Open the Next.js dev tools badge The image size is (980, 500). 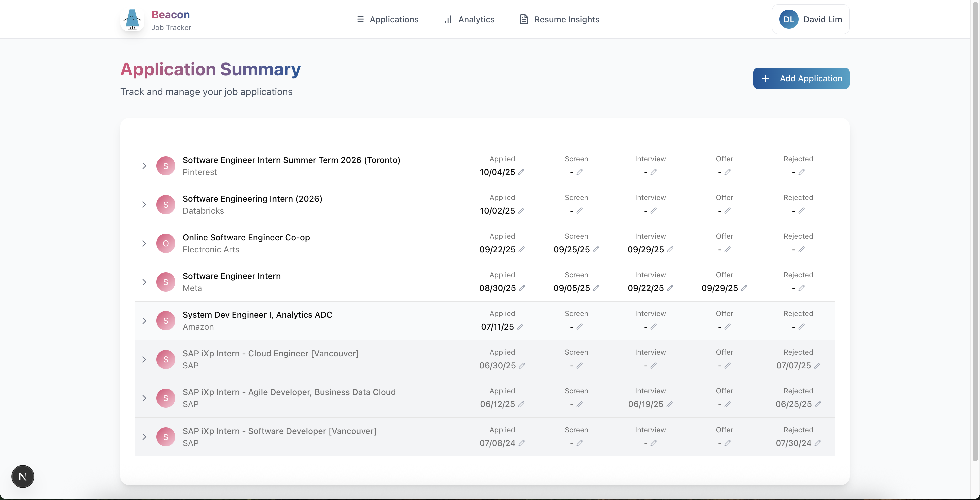(23, 476)
